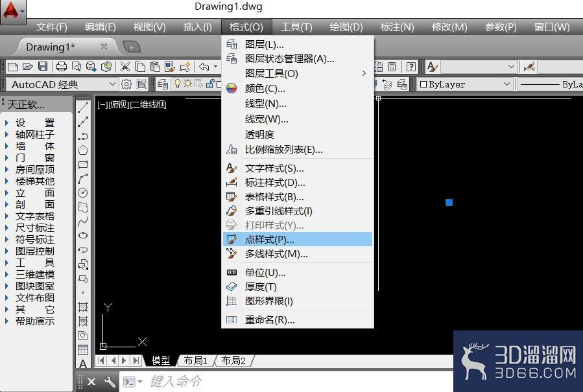Click the Copy icon
Viewport: 583px width, 392px height.
pos(140,67)
